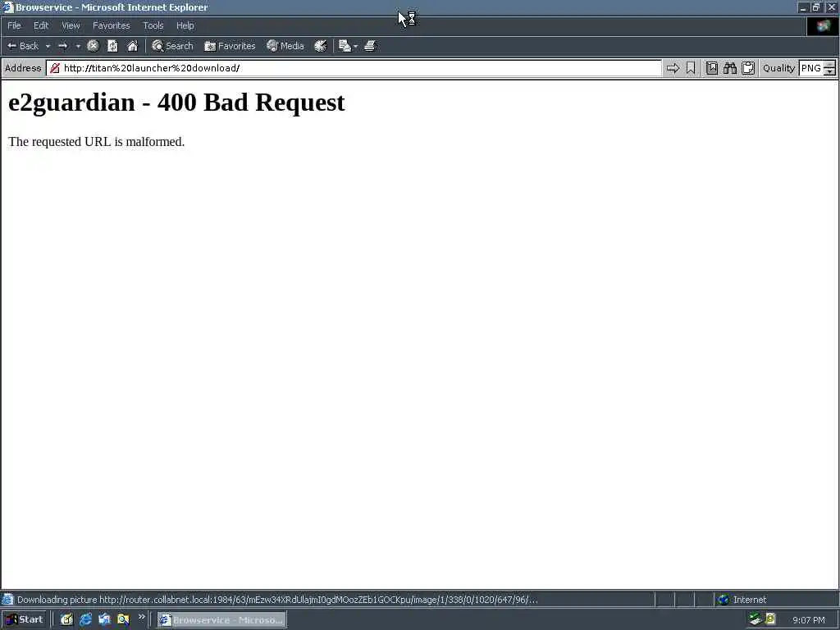Stop loading with the Stop icon
The height and width of the screenshot is (630, 840).
[x=93, y=46]
